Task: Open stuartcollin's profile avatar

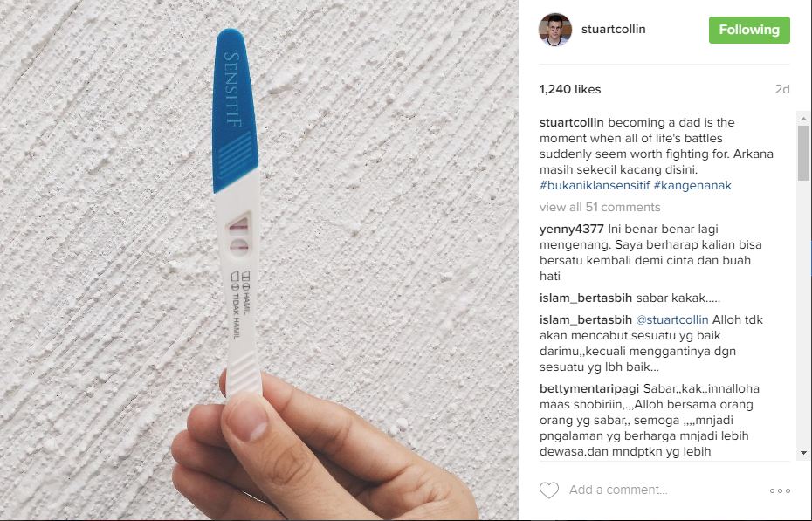Action: pyautogui.click(x=555, y=30)
